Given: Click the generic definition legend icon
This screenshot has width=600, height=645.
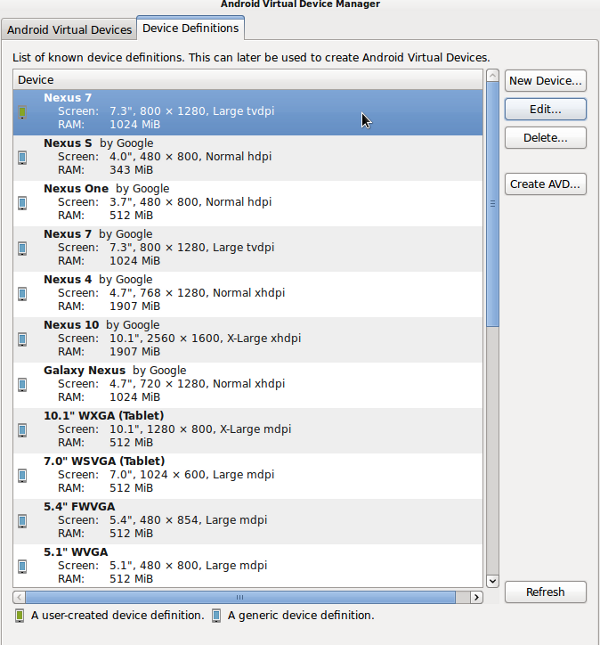Looking at the screenshot, I should [x=216, y=616].
